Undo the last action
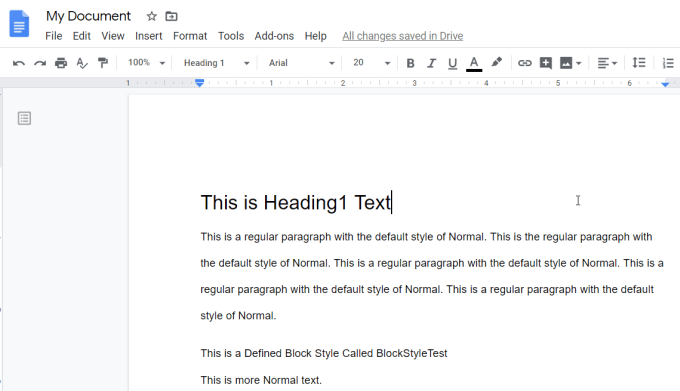Image resolution: width=680 pixels, height=391 pixels. click(19, 63)
